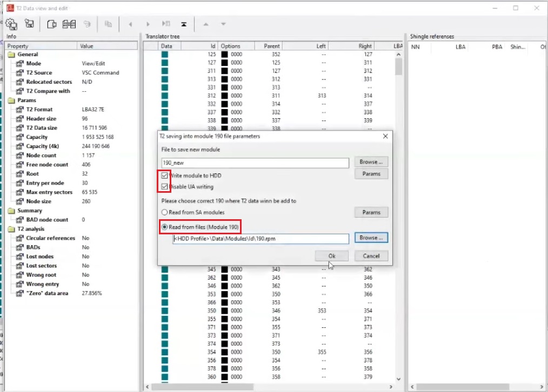
Task: Click the go-to-top arrow toolbar icon
Action: coord(184,24)
